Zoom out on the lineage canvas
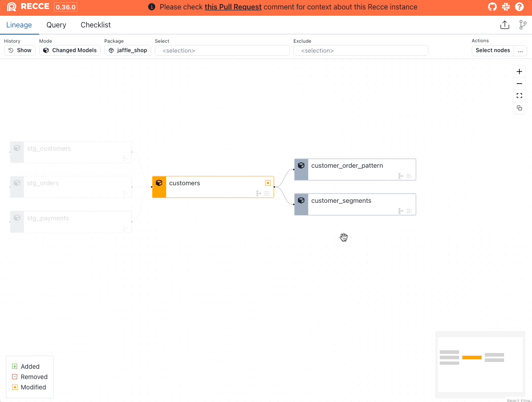Image resolution: width=532 pixels, height=402 pixels. pyautogui.click(x=519, y=84)
